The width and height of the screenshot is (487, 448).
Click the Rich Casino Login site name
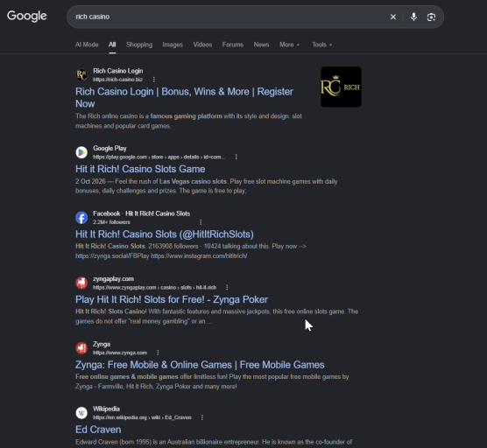pyautogui.click(x=118, y=71)
